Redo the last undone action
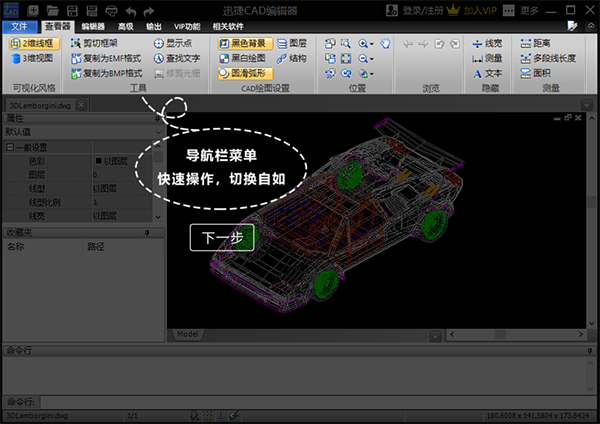The height and width of the screenshot is (424, 600). coord(148,11)
